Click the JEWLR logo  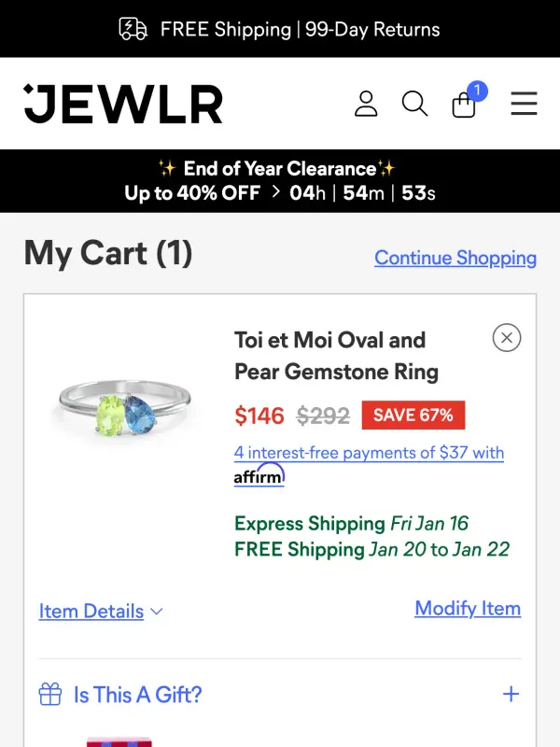click(123, 104)
